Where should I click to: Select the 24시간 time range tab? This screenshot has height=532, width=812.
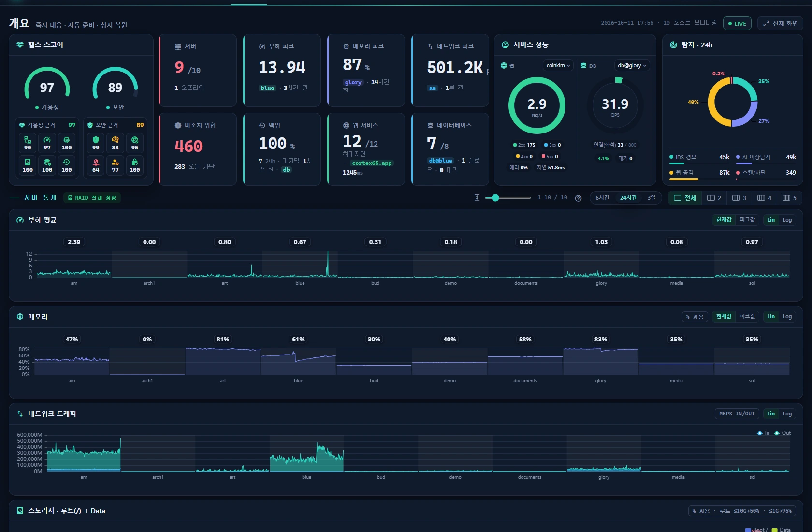[x=628, y=198]
